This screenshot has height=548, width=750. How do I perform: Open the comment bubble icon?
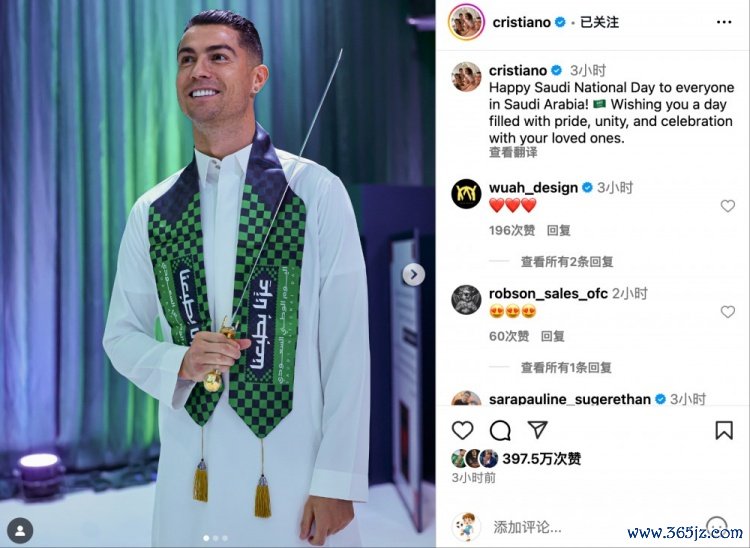500,430
